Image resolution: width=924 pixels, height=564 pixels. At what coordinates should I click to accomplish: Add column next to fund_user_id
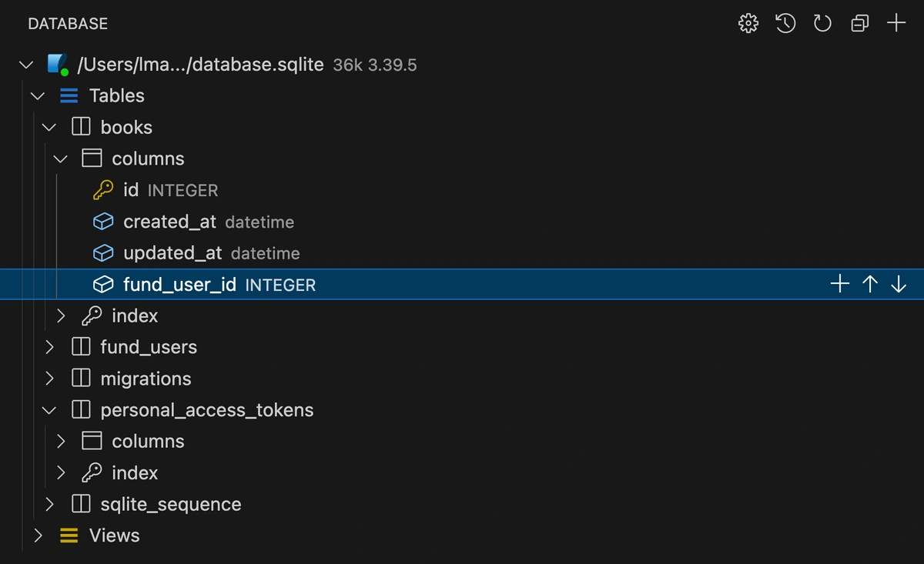tap(840, 285)
